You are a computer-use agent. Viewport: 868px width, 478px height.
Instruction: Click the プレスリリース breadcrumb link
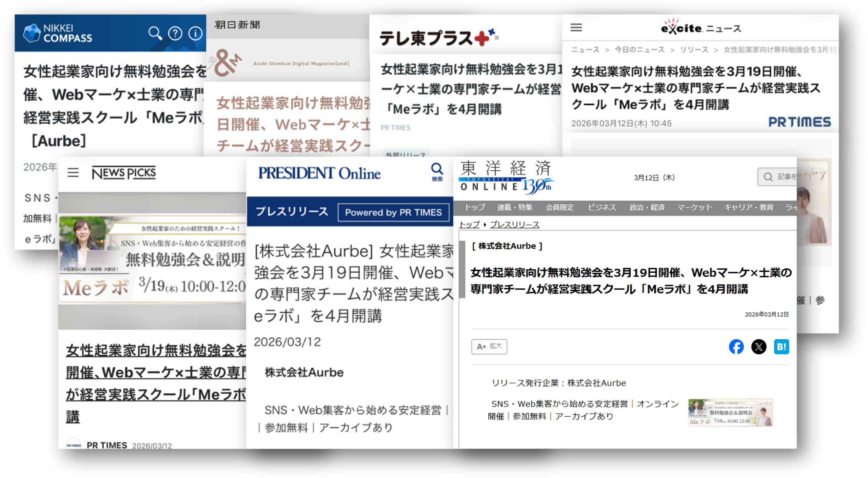tap(514, 225)
